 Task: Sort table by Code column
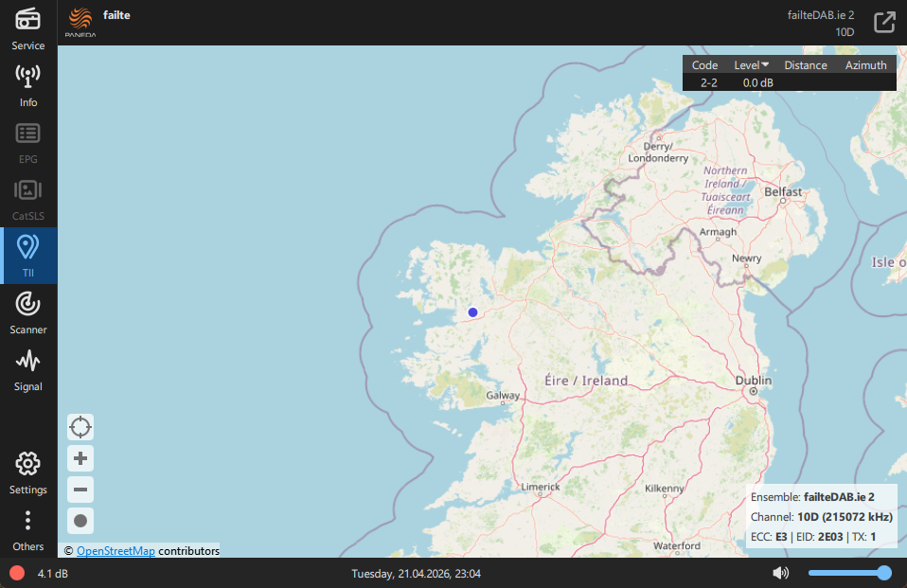click(x=704, y=64)
